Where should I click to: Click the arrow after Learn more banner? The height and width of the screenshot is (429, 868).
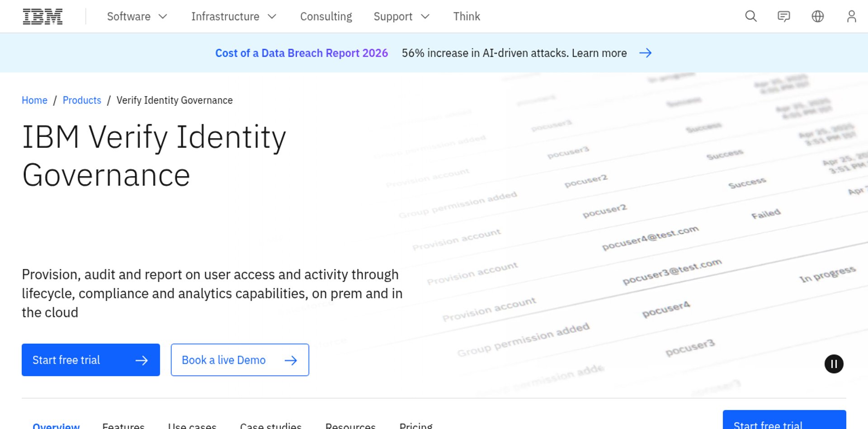646,53
